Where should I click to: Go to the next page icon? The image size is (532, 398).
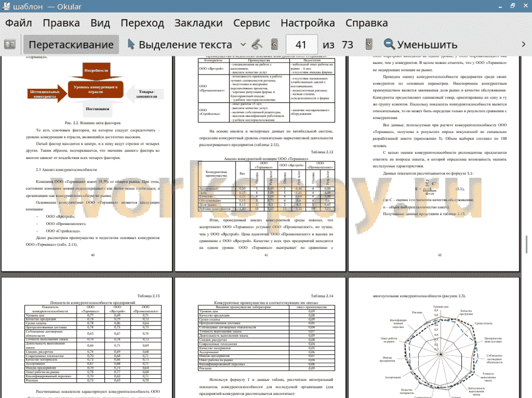click(x=369, y=45)
